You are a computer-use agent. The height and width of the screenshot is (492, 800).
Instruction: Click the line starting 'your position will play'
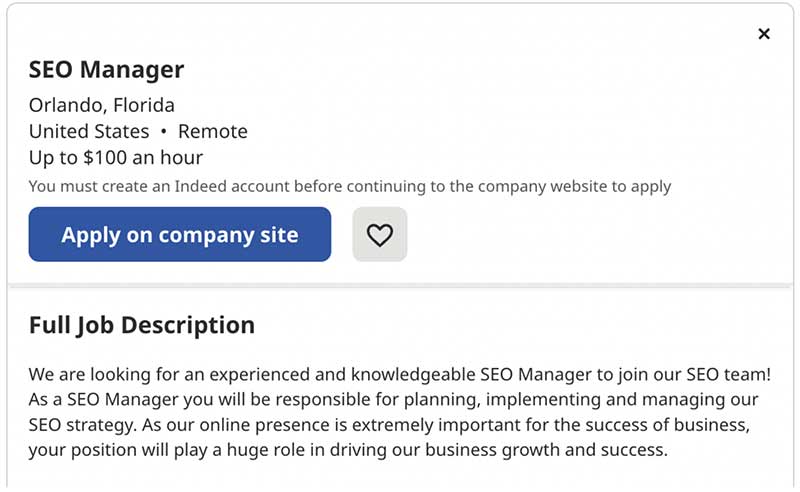[348, 450]
